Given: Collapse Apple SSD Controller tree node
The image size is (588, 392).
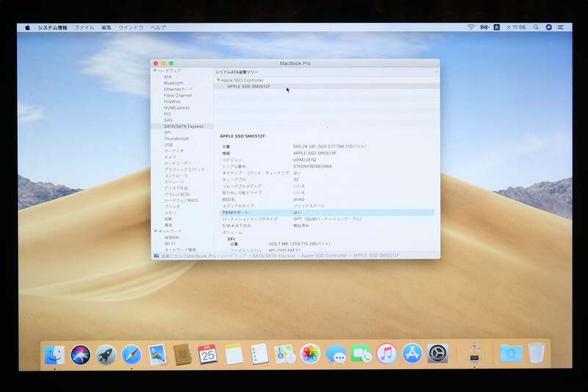Looking at the screenshot, I should 218,80.
